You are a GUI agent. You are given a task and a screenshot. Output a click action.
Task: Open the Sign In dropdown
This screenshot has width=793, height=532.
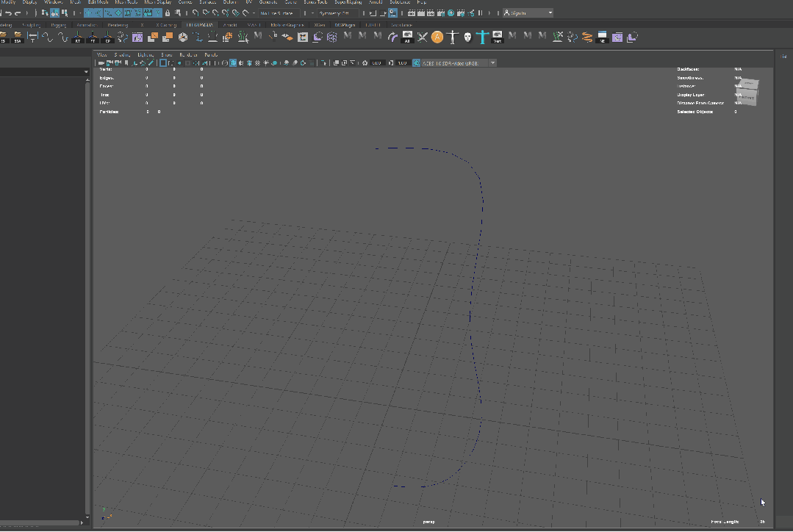(528, 13)
